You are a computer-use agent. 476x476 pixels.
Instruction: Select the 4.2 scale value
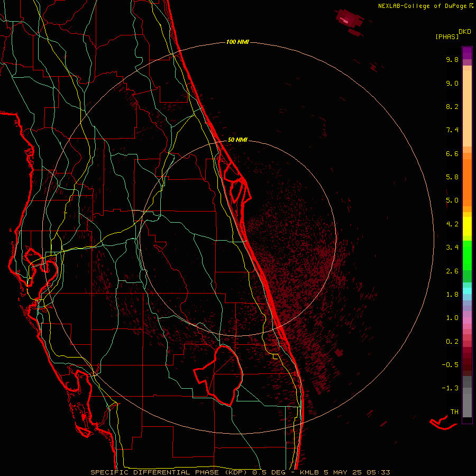[x=452, y=224]
